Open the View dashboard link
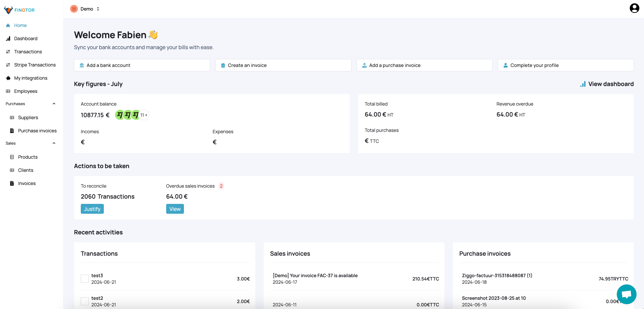The width and height of the screenshot is (644, 309). pos(607,84)
